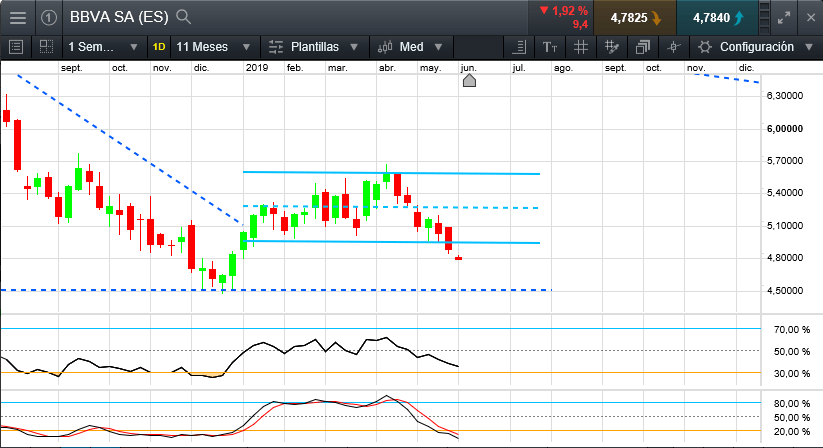
Task: Open the hamburger main menu
Action: pos(17,18)
